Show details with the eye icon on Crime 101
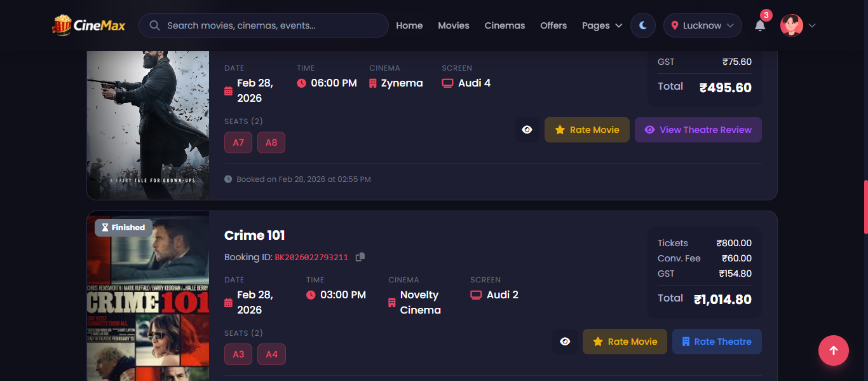 tap(565, 342)
